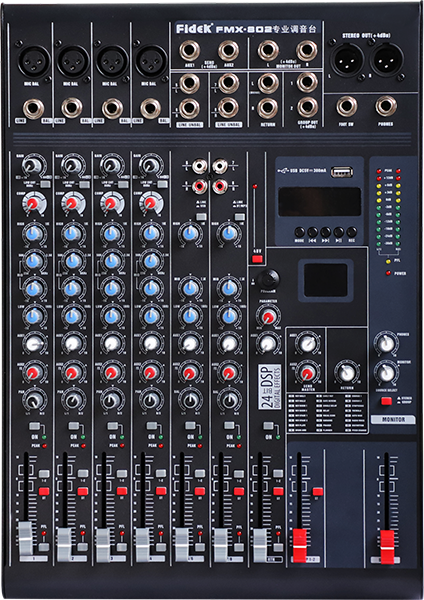The height and width of the screenshot is (600, 424).
Task: Engage the low cut button on channel 1
Action: (45, 184)
